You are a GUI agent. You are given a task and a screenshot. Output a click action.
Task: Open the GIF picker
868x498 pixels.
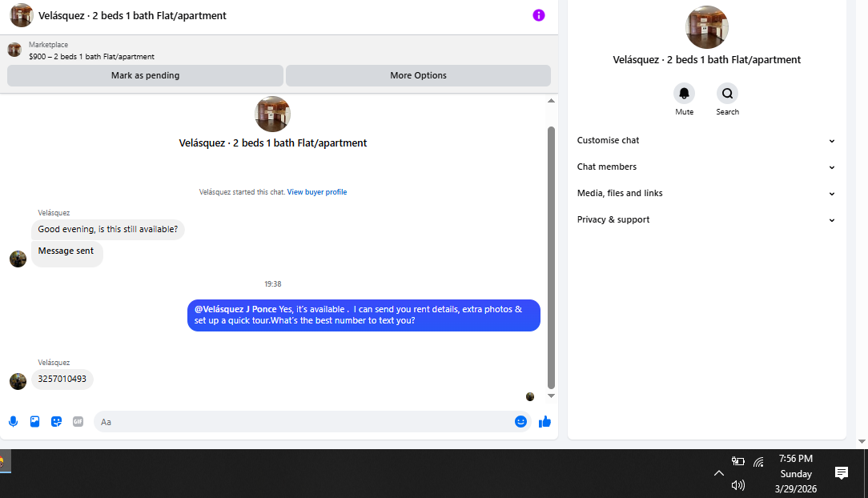(78, 422)
